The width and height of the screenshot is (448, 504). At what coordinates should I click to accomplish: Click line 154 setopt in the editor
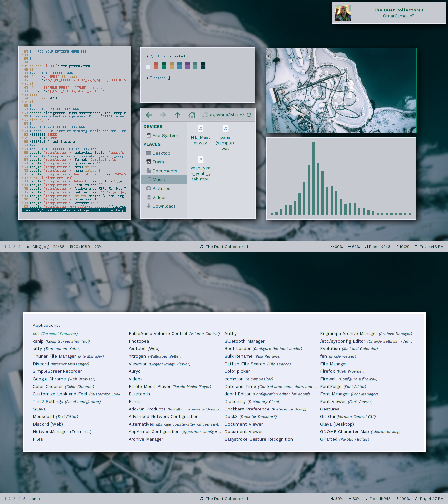[x=74, y=113]
